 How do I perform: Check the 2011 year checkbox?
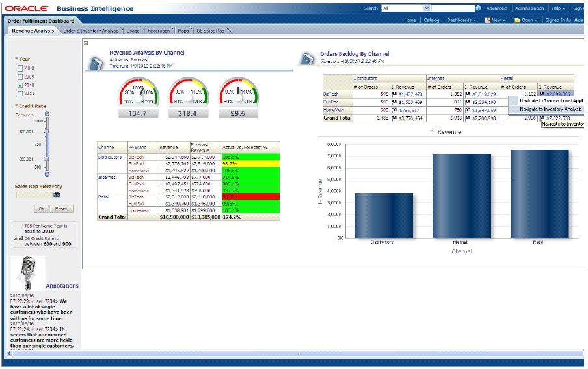pyautogui.click(x=20, y=94)
